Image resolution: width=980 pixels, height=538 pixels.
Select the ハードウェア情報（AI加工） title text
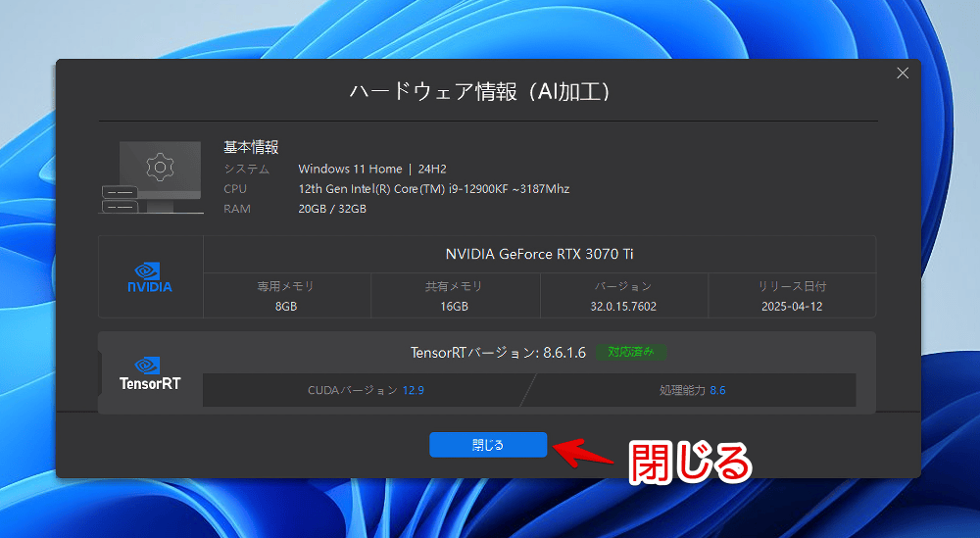pos(480,92)
